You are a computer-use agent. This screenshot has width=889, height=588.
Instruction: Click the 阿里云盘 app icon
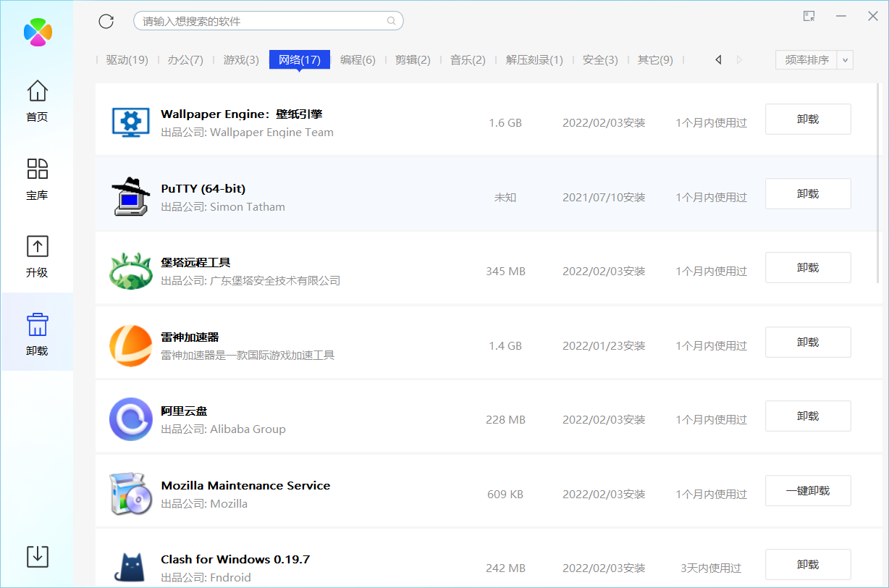130,419
